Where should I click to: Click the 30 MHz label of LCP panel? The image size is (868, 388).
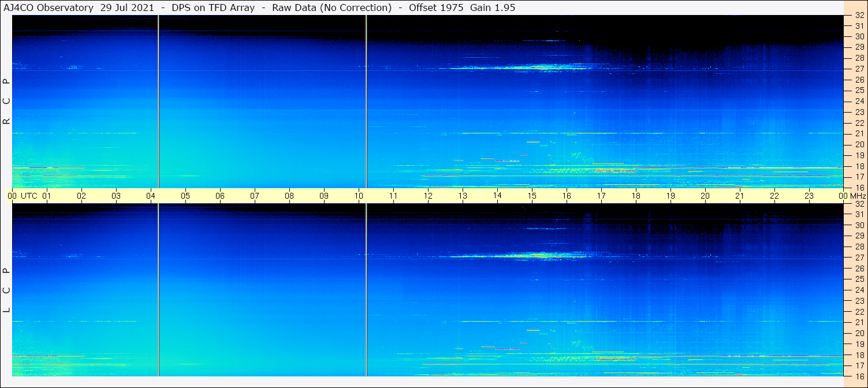point(859,225)
